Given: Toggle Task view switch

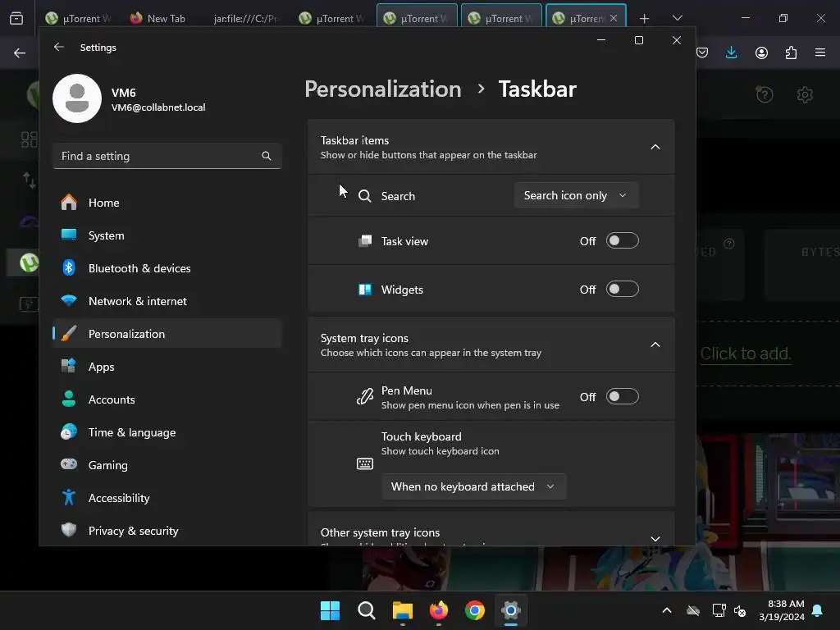Looking at the screenshot, I should [622, 240].
